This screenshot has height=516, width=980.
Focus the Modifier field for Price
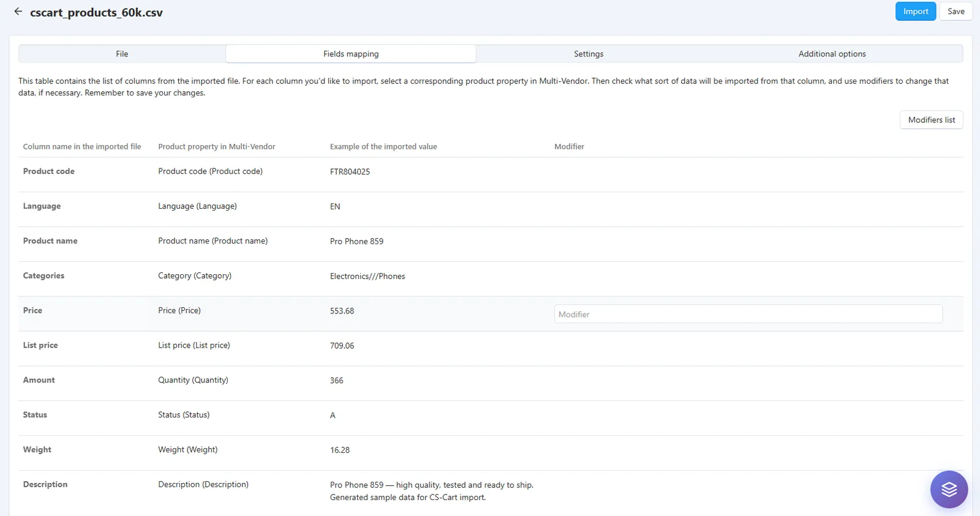pyautogui.click(x=748, y=314)
